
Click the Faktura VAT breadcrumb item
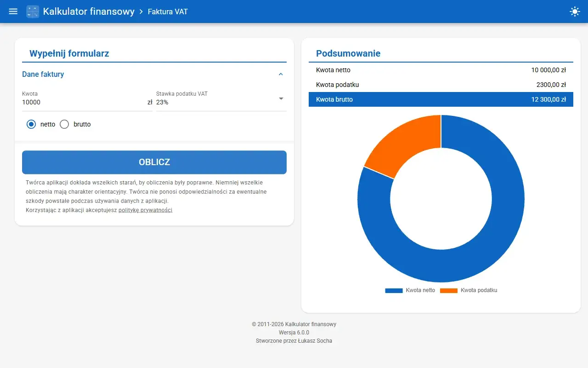point(168,11)
